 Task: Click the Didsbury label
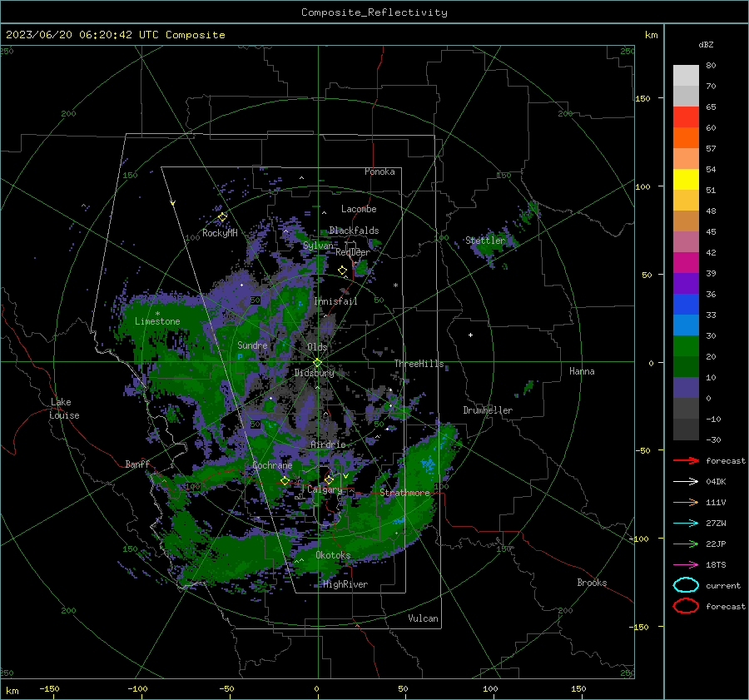314,373
